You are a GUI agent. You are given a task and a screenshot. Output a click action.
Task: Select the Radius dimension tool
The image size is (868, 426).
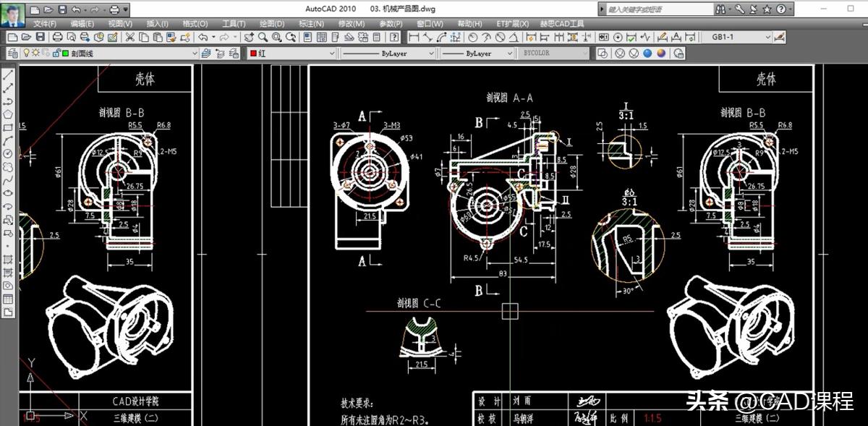click(x=473, y=37)
